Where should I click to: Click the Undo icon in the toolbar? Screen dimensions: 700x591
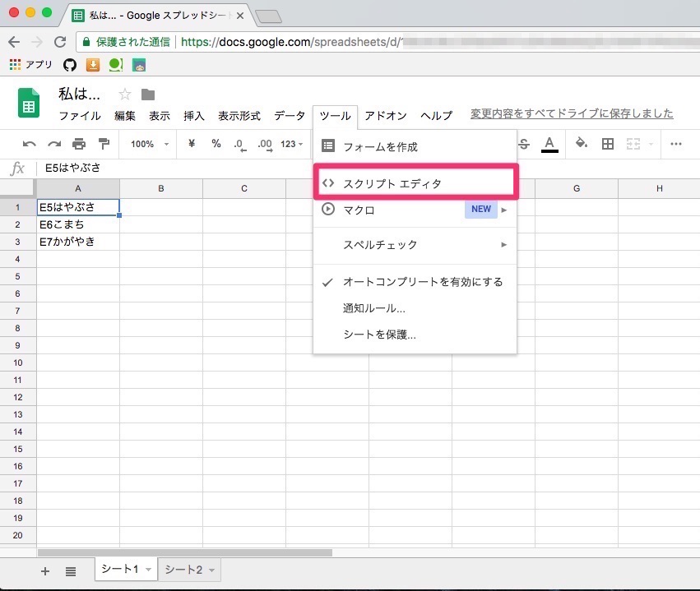30,143
